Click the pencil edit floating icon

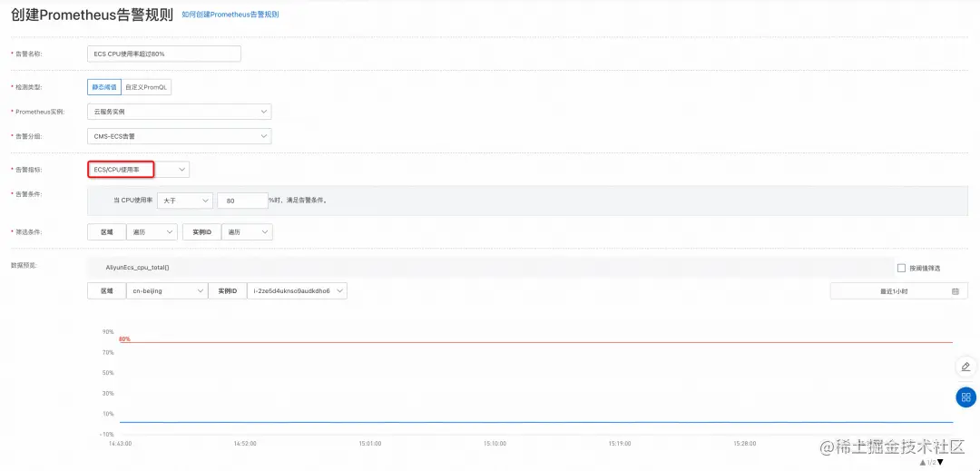[965, 367]
